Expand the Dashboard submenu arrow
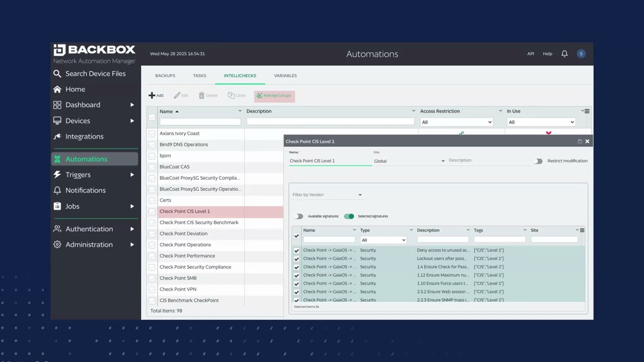 [x=132, y=105]
